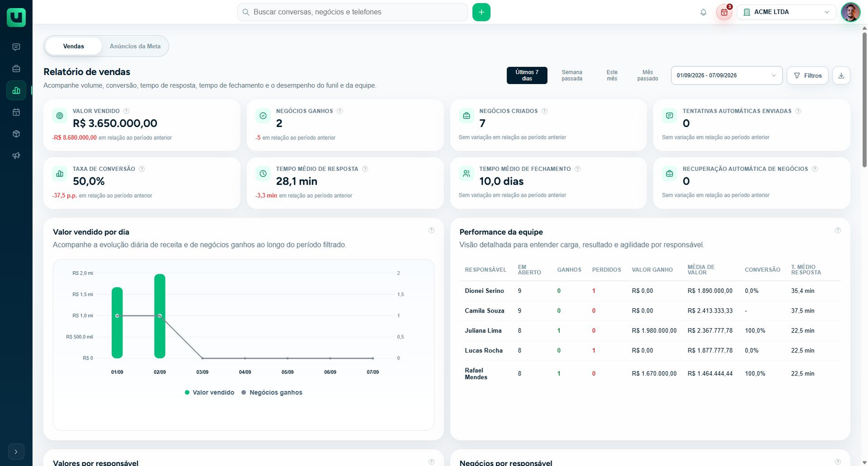
Task: Switch to the Vendas tab
Action: pos(74,46)
